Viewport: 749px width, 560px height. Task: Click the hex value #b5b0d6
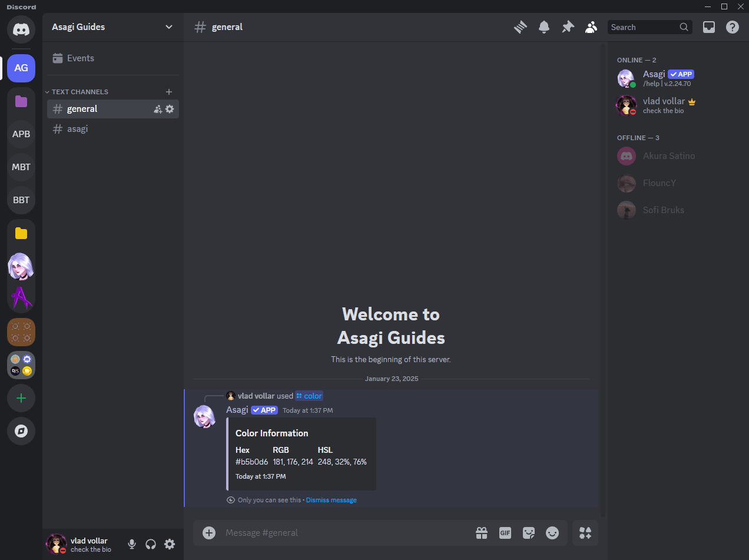click(x=252, y=462)
